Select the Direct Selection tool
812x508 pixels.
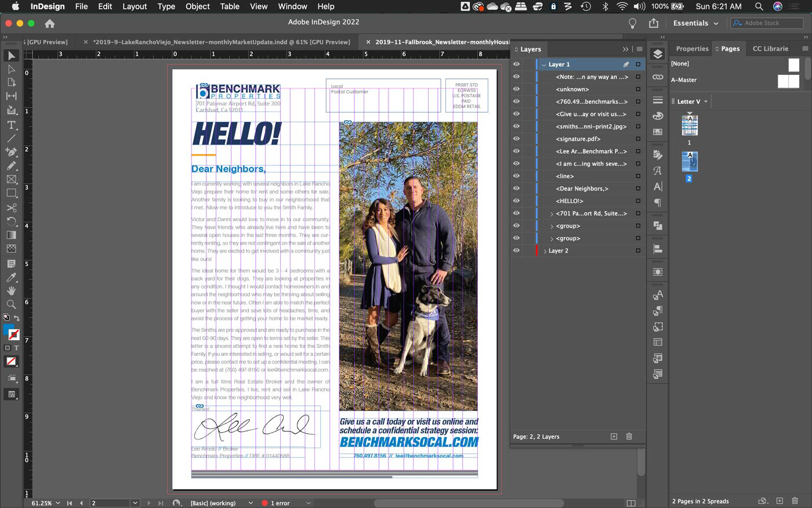click(x=12, y=69)
